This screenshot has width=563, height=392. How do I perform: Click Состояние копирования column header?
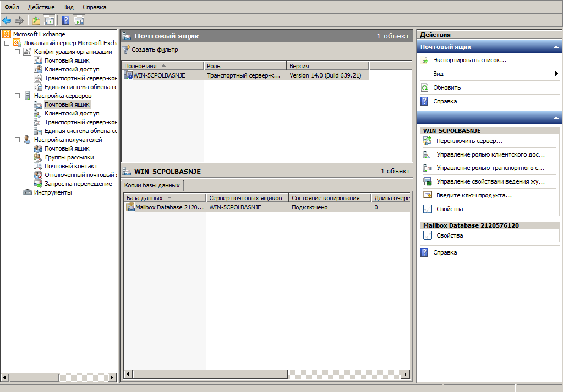[330, 198]
